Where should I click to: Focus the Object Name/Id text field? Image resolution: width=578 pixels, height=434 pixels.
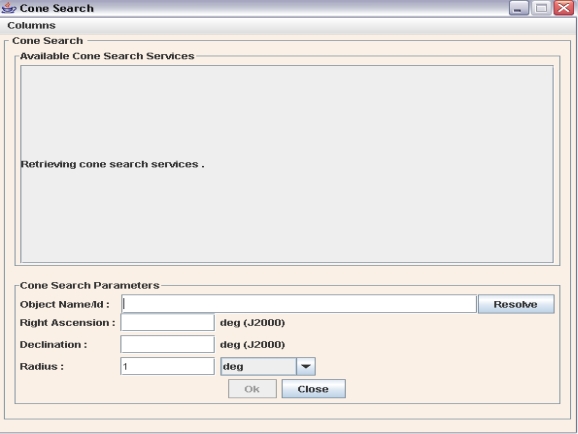299,304
